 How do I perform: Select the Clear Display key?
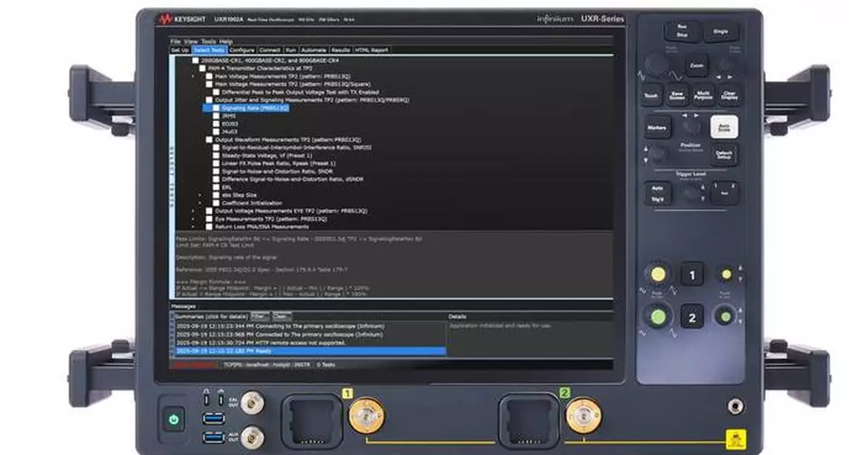tap(730, 95)
